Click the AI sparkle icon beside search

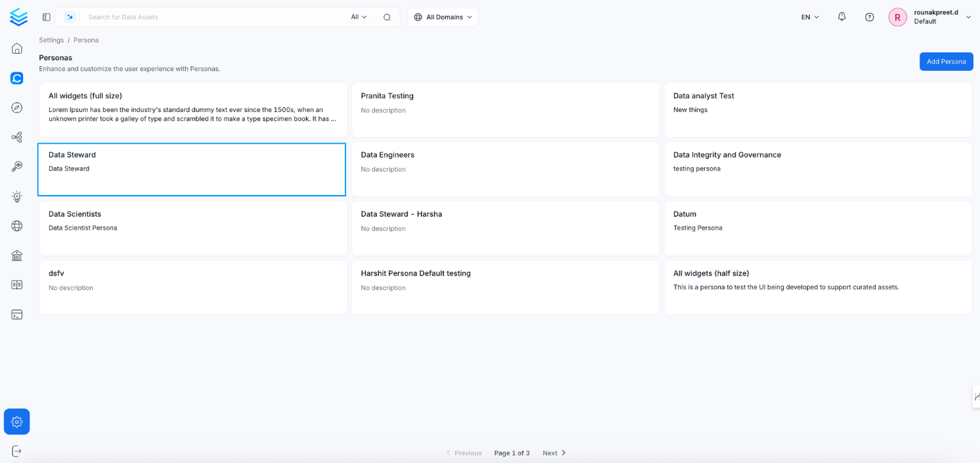[x=70, y=17]
